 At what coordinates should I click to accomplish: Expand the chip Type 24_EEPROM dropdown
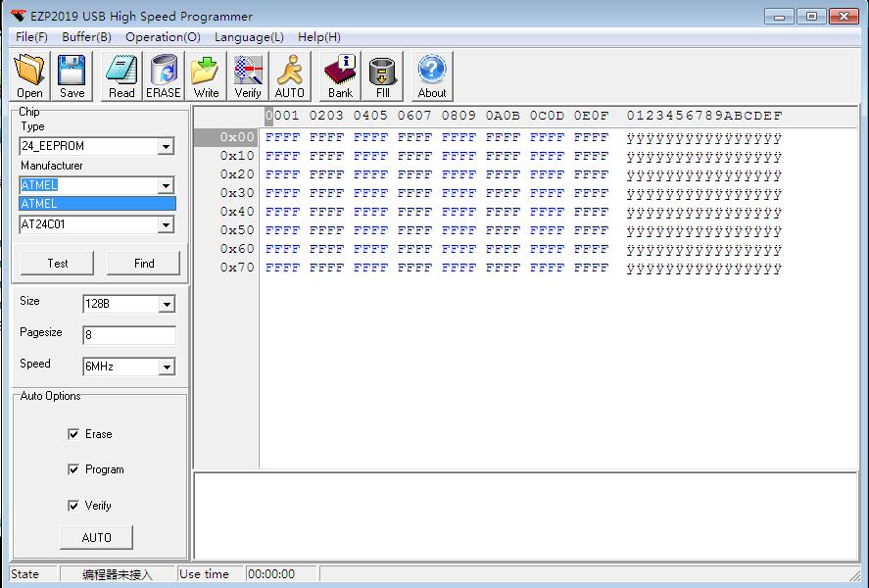point(166,147)
